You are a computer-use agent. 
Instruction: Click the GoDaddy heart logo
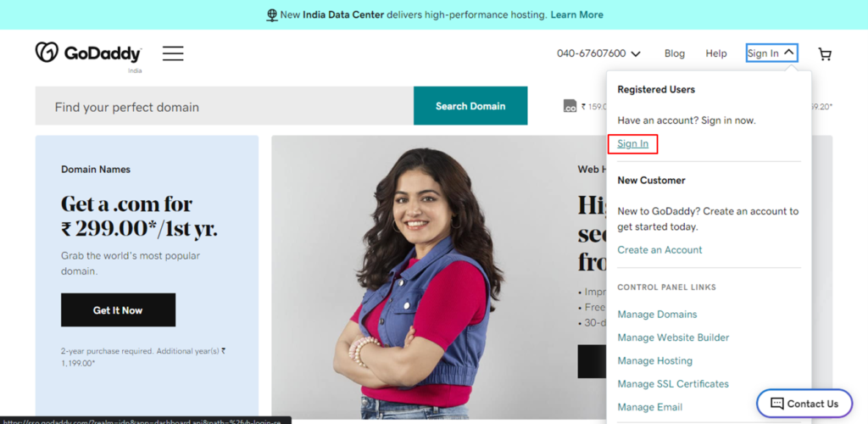coord(47,53)
